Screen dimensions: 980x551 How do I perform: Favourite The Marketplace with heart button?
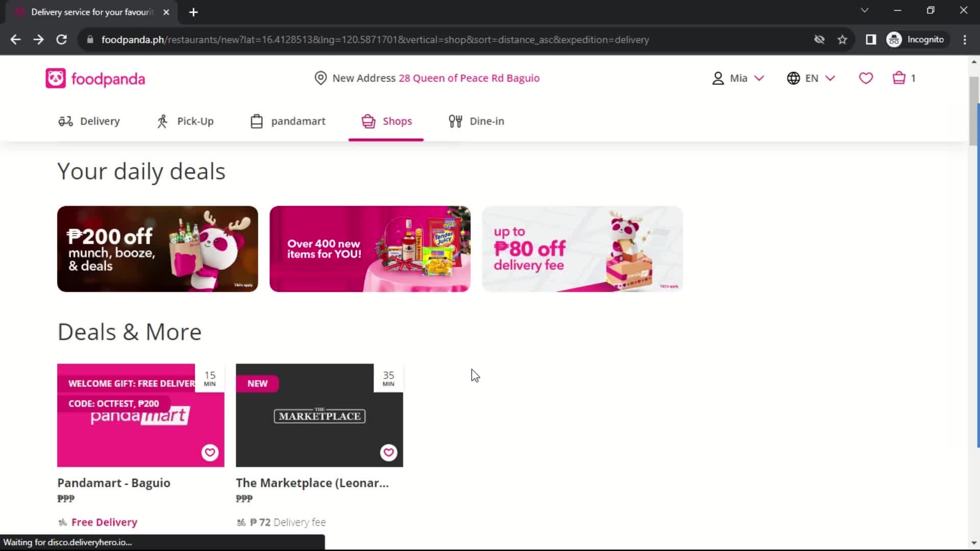pyautogui.click(x=388, y=453)
